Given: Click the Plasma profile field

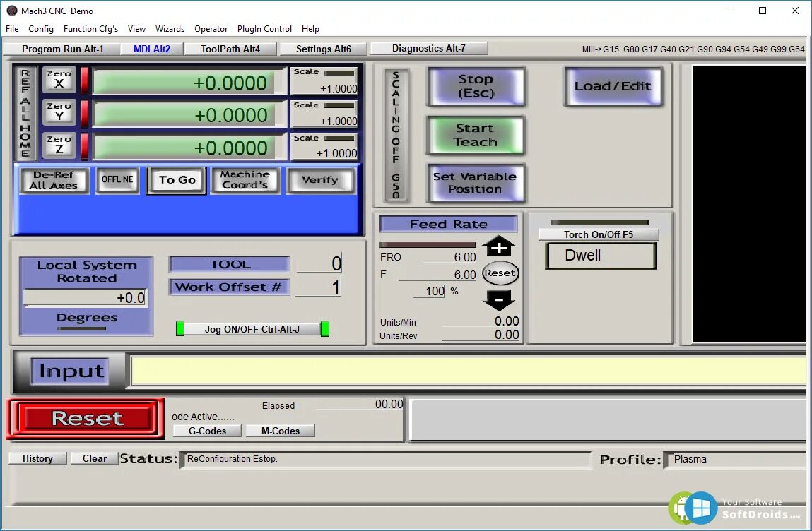Looking at the screenshot, I should 736,460.
